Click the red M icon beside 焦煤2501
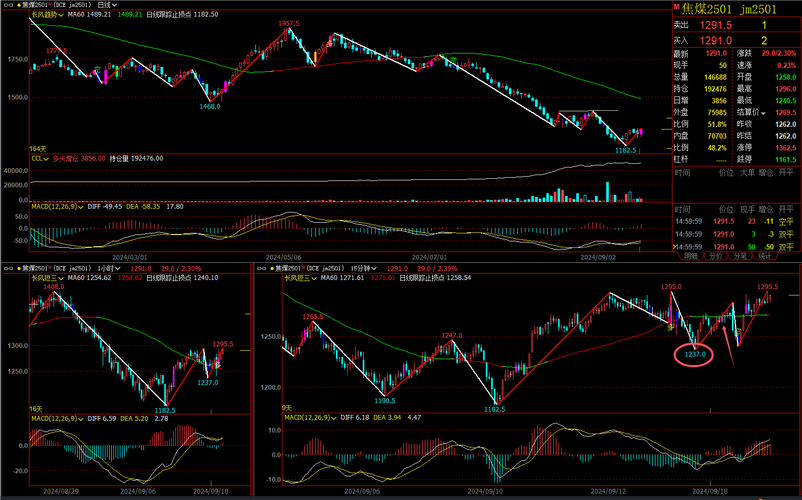Viewport: 802px width, 500px height. pos(675,7)
